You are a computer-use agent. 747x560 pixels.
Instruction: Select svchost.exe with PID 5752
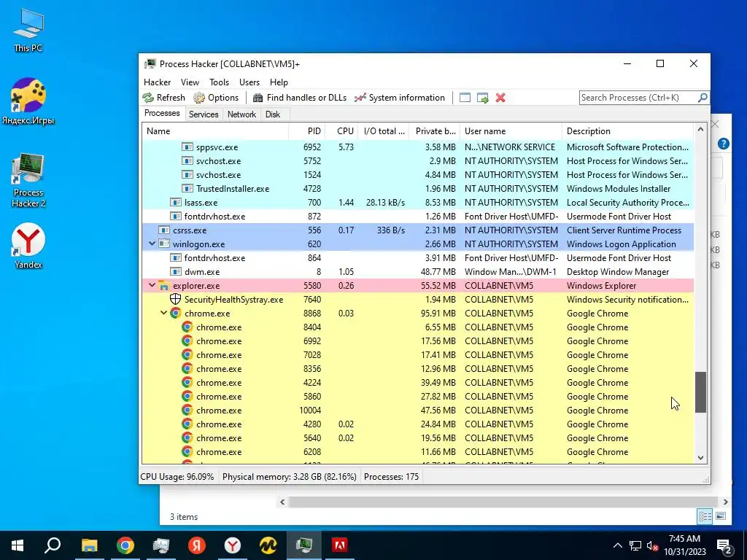[x=418, y=161]
